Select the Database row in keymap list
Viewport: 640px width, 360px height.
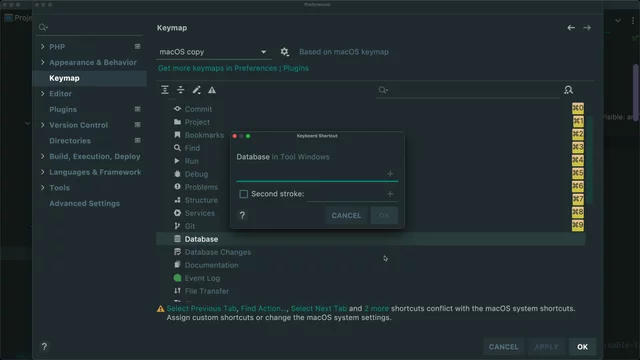(371, 239)
